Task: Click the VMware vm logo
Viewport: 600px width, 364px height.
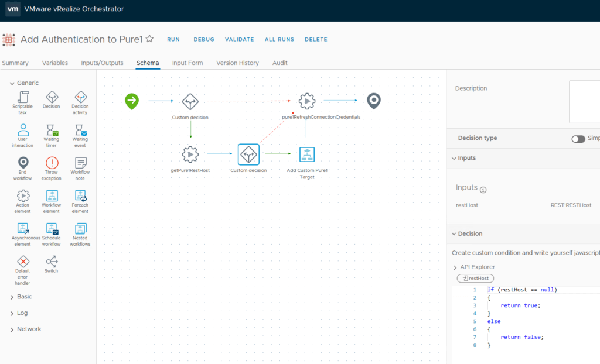Action: tap(13, 9)
